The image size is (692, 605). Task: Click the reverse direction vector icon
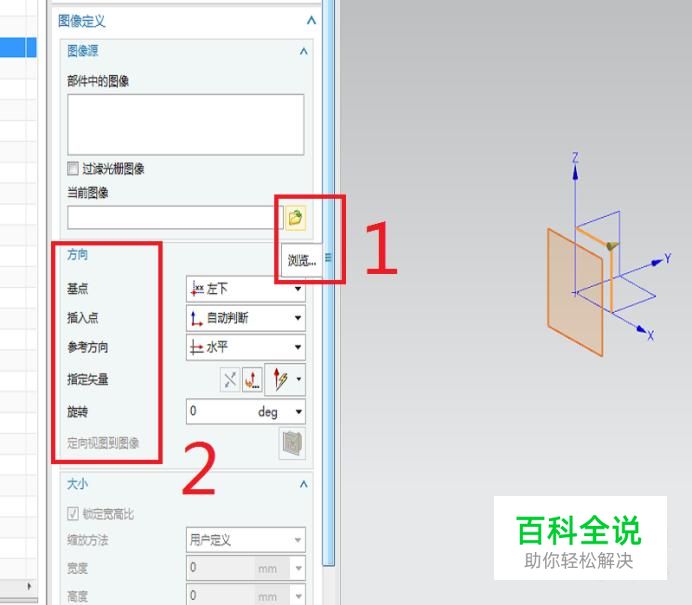230,380
